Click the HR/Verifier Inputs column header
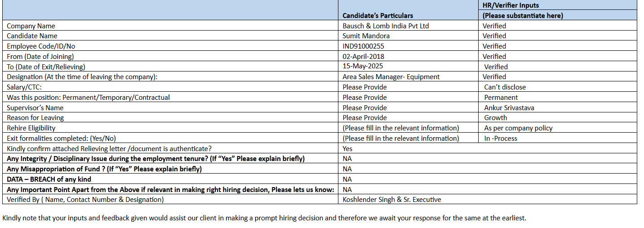Viewport: 644px width, 228px height. pyautogui.click(x=511, y=5)
